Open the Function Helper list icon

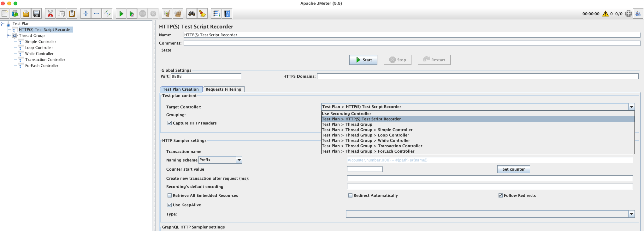coord(216,14)
